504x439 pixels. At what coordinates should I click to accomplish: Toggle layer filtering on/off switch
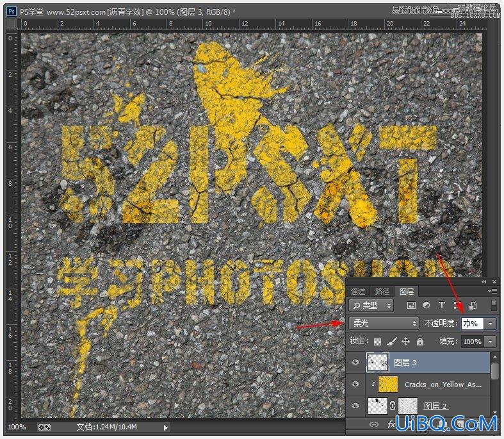click(x=494, y=305)
